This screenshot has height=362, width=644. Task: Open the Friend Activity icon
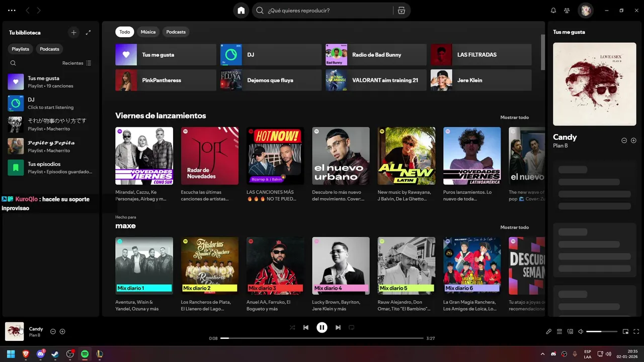pos(567,10)
